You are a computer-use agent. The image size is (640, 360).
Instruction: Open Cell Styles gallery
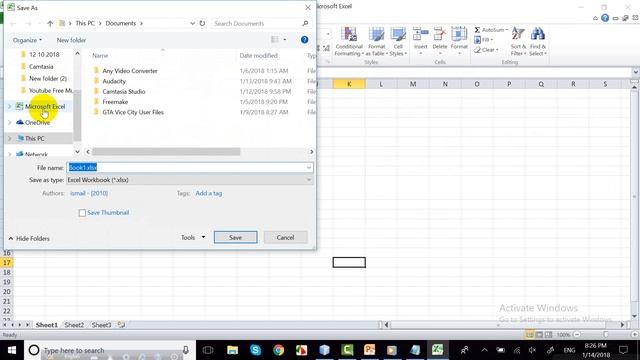tap(398, 42)
